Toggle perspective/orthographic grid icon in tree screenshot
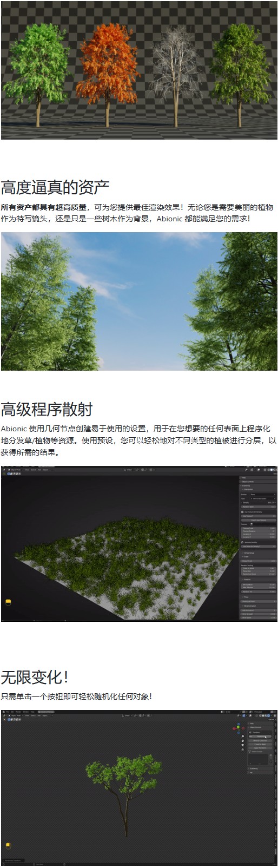The width and height of the screenshot is (278, 868). click(242, 749)
